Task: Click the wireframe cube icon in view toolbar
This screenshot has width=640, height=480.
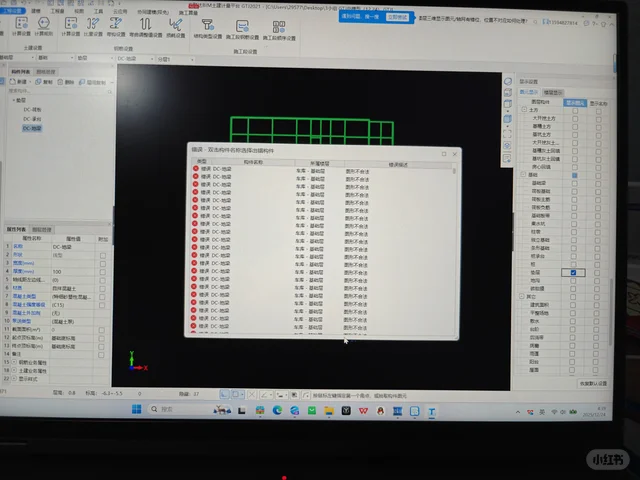Action: click(508, 104)
